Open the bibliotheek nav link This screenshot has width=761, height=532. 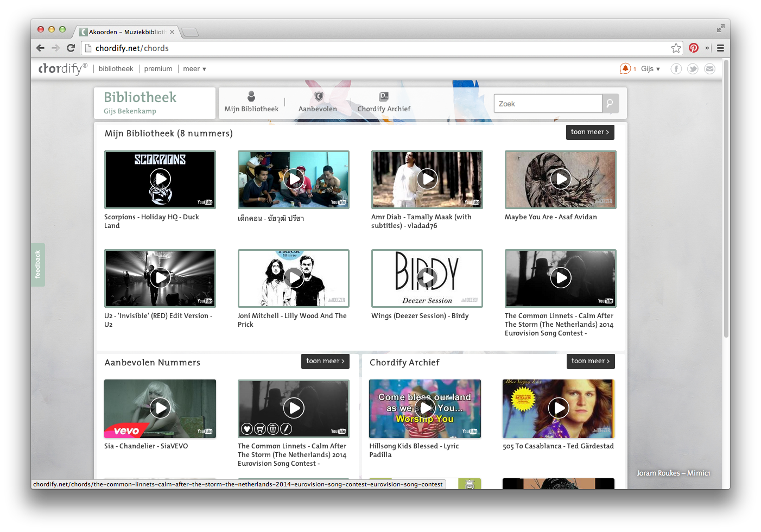[116, 69]
